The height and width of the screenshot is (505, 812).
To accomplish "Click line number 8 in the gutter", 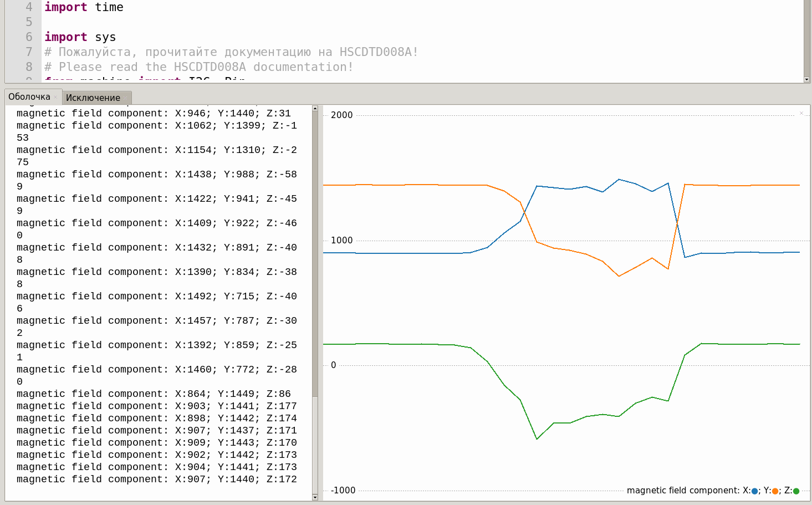I will (29, 67).
